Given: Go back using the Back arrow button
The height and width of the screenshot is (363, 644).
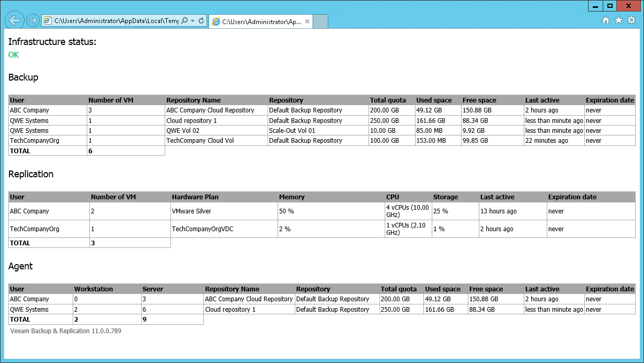Looking at the screenshot, I should coord(15,20).
